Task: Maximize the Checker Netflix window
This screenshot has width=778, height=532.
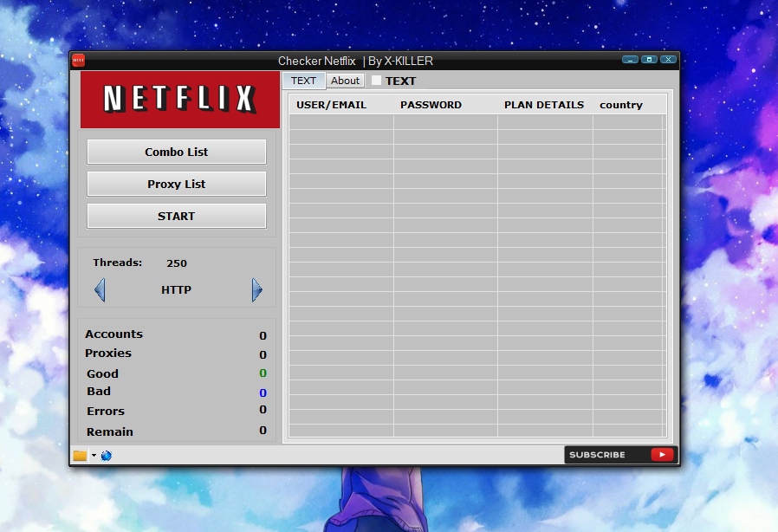Action: (649, 60)
